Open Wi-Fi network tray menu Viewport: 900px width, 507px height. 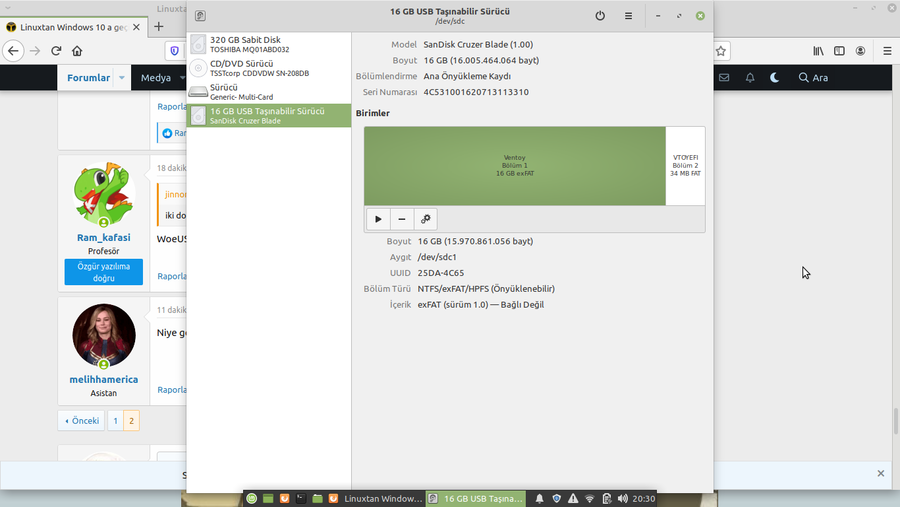point(589,498)
